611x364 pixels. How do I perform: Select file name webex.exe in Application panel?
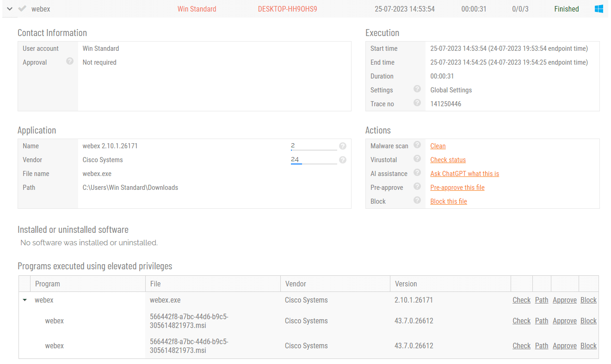97,174
